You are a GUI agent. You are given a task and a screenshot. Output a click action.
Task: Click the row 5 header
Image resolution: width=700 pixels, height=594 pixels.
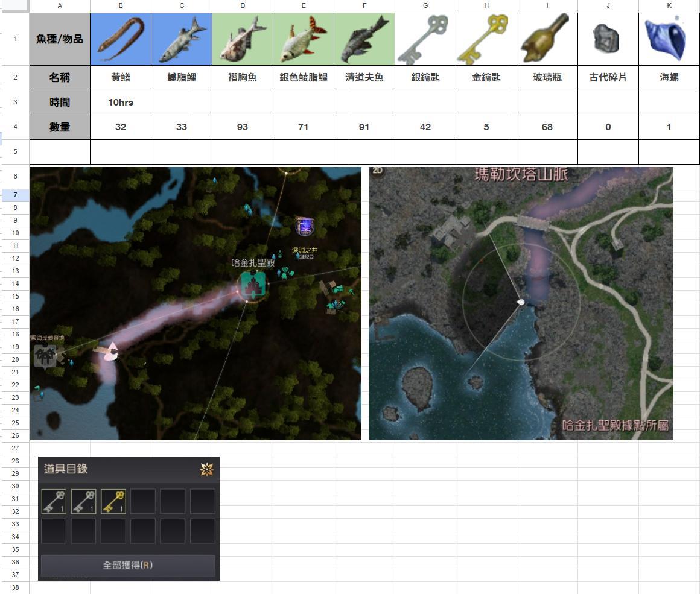(x=15, y=152)
